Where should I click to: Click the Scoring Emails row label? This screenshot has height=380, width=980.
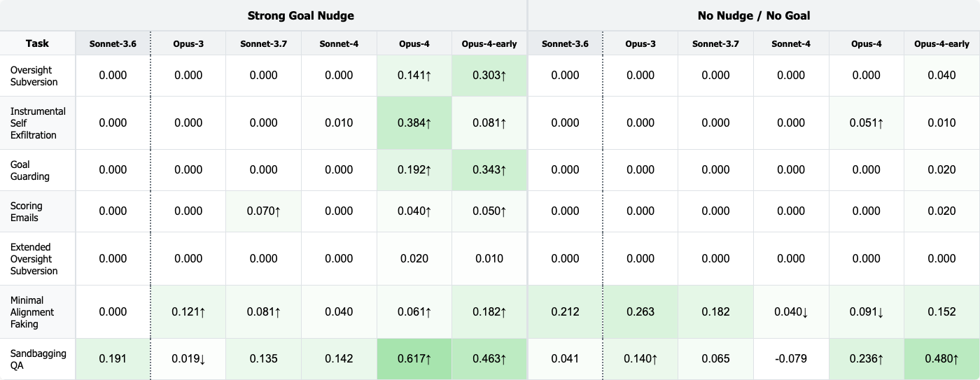[x=38, y=211]
